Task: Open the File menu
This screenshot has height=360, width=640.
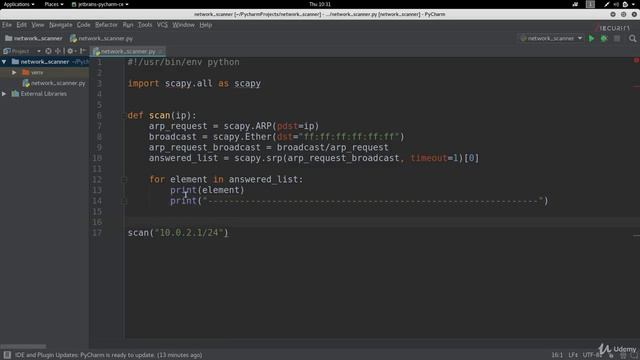Action: 7,25
